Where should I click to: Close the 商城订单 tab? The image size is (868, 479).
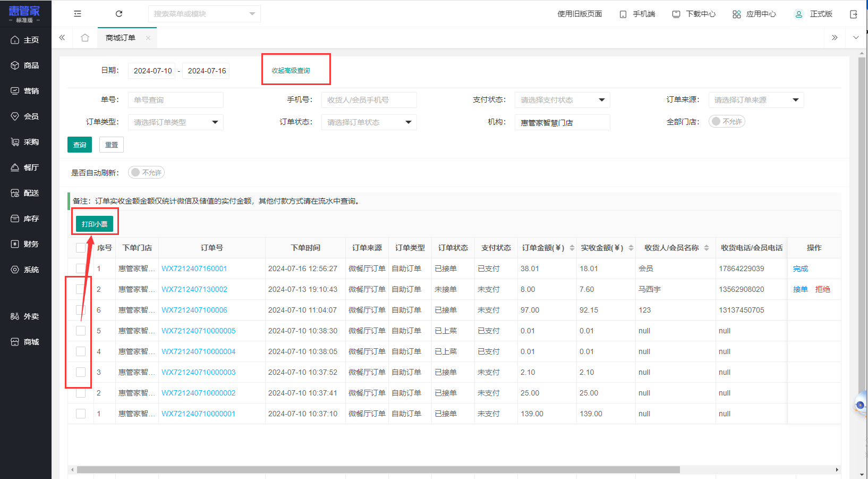point(148,38)
